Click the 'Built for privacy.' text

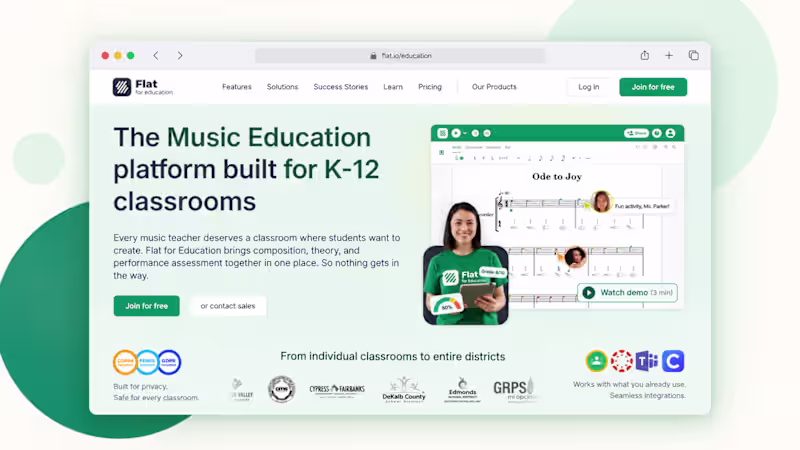[x=140, y=386]
